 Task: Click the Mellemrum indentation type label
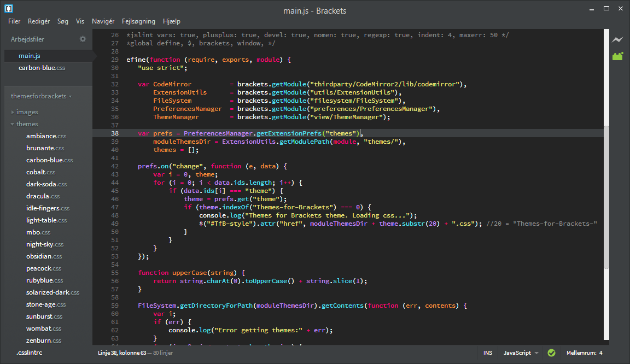pyautogui.click(x=581, y=353)
